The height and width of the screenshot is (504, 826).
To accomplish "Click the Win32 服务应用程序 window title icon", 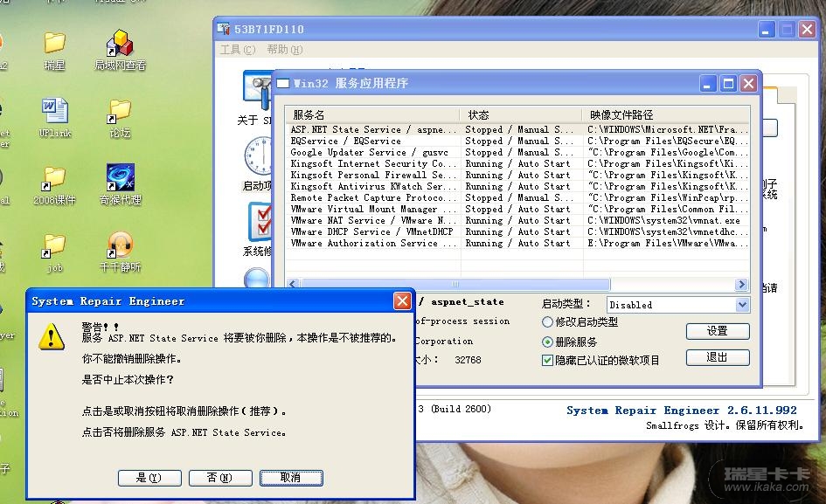I will (283, 83).
